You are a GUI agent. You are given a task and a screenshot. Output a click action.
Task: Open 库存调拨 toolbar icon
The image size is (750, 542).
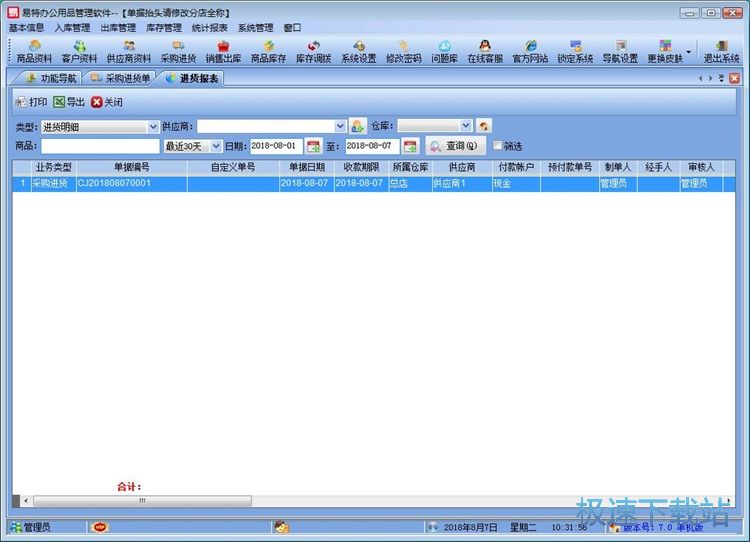point(313,52)
